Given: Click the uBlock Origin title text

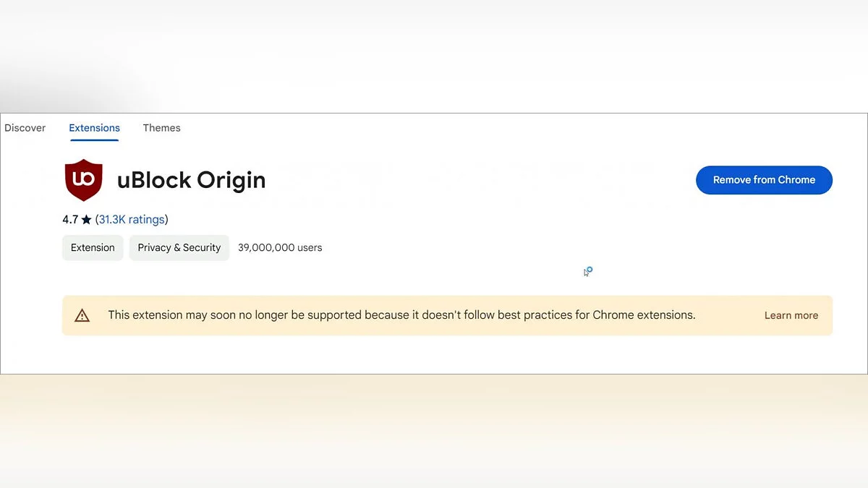Looking at the screenshot, I should pyautogui.click(x=192, y=180).
